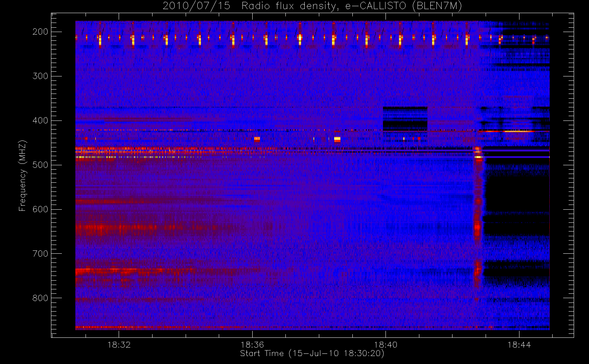Viewport: 589px width, 364px height.
Task: Click the 500 frequency tick label
Action: (x=40, y=165)
